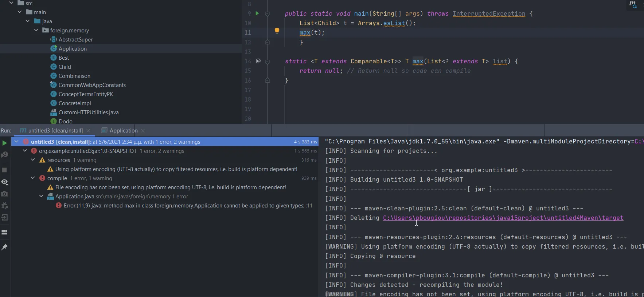
Task: Click Maven reload changes icon in editor
Action: point(633,5)
